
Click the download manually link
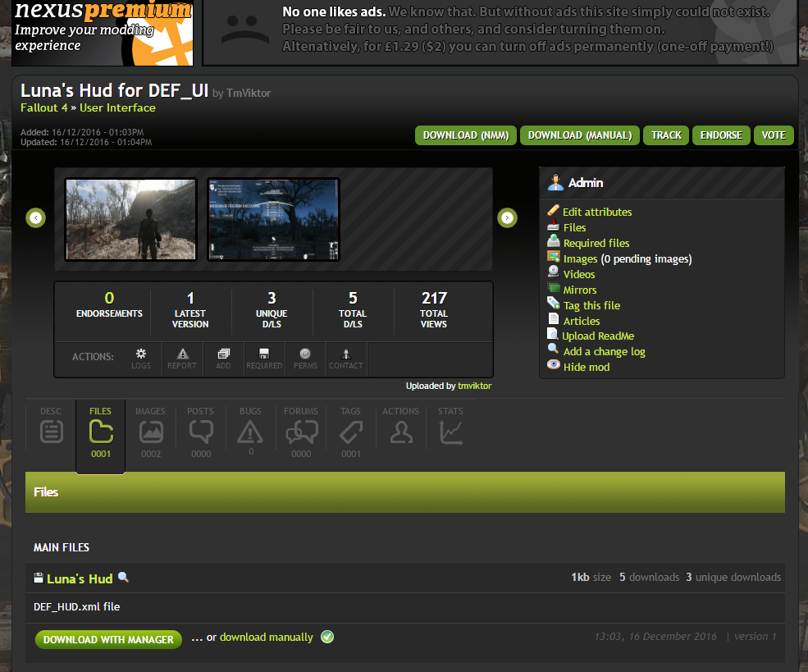(267, 638)
